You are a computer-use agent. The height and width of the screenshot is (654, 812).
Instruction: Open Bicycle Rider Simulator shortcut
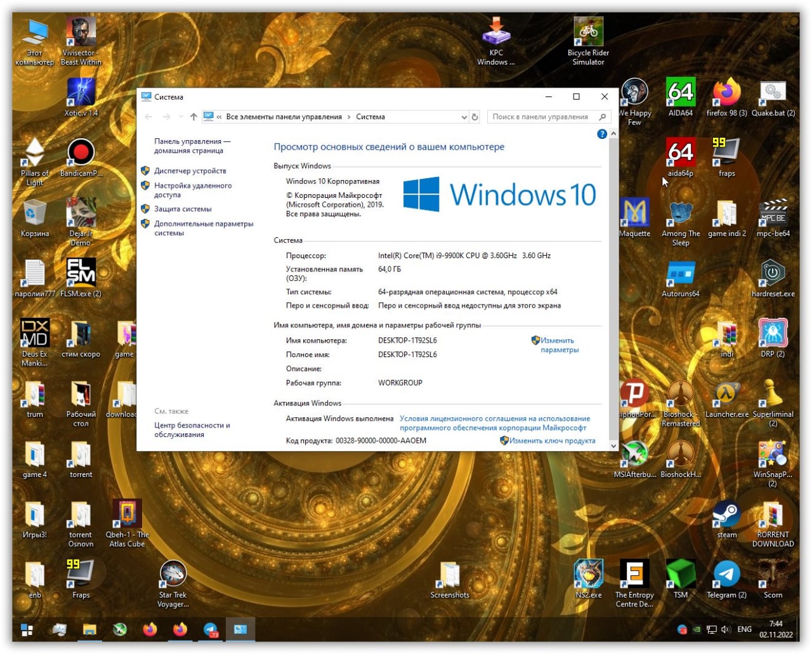(x=589, y=41)
